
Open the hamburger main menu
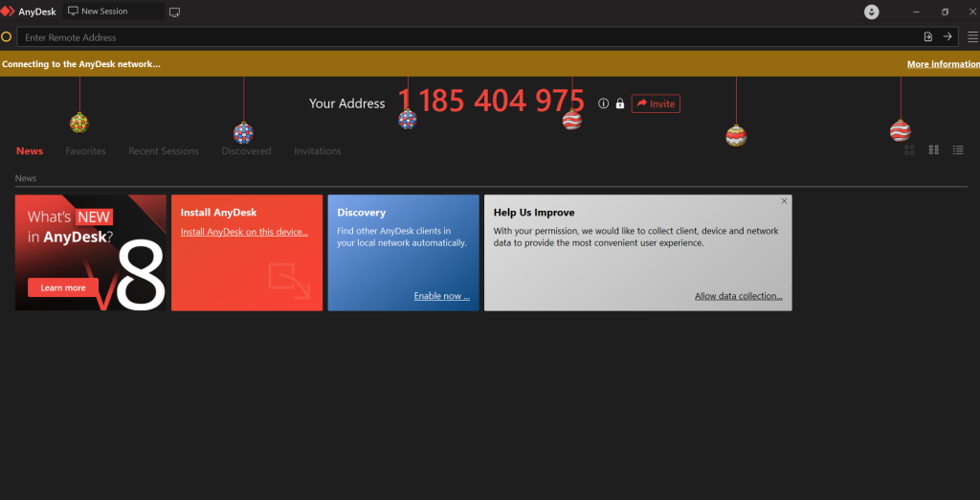click(972, 36)
